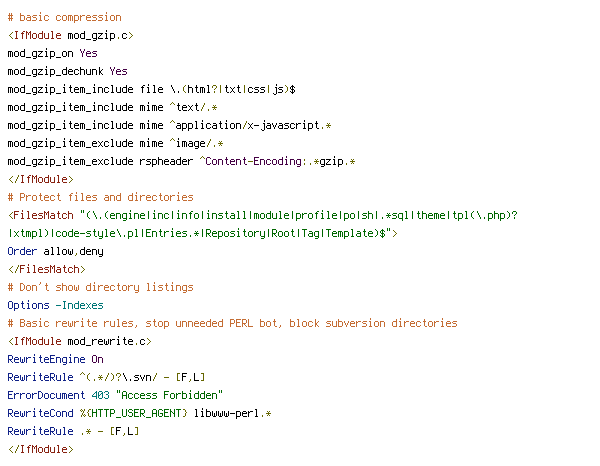Click the '</FilesMatch>' closing tag
The height and width of the screenshot is (466, 600).
[x=46, y=269]
